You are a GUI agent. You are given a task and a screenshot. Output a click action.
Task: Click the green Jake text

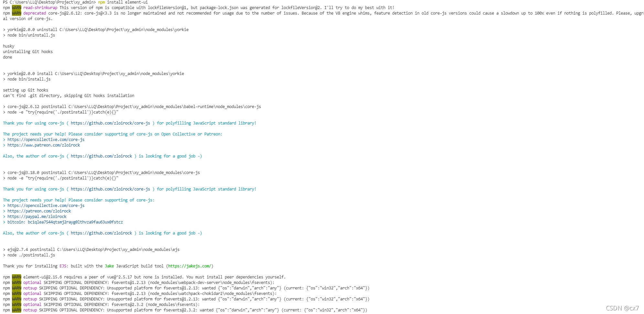[x=109, y=266]
